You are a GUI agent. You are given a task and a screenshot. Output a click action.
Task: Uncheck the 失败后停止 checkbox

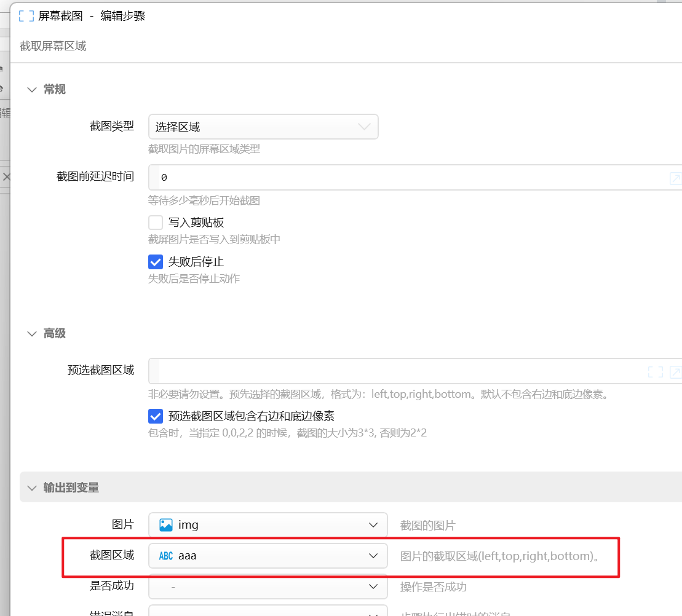point(156,262)
